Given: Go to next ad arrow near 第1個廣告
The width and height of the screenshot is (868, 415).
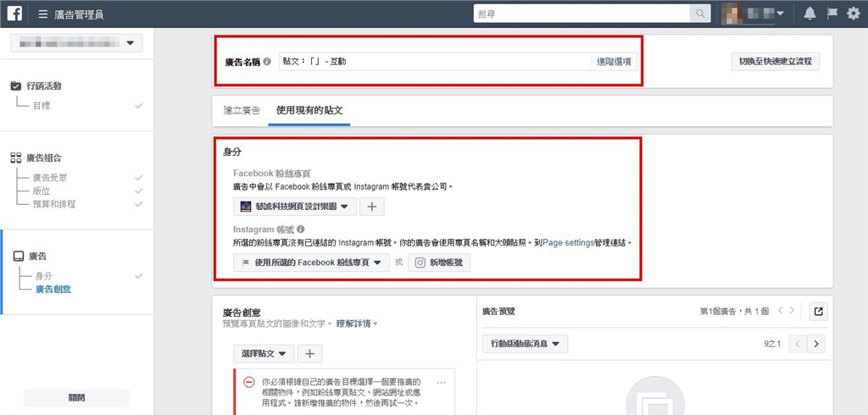Looking at the screenshot, I should tap(793, 311).
